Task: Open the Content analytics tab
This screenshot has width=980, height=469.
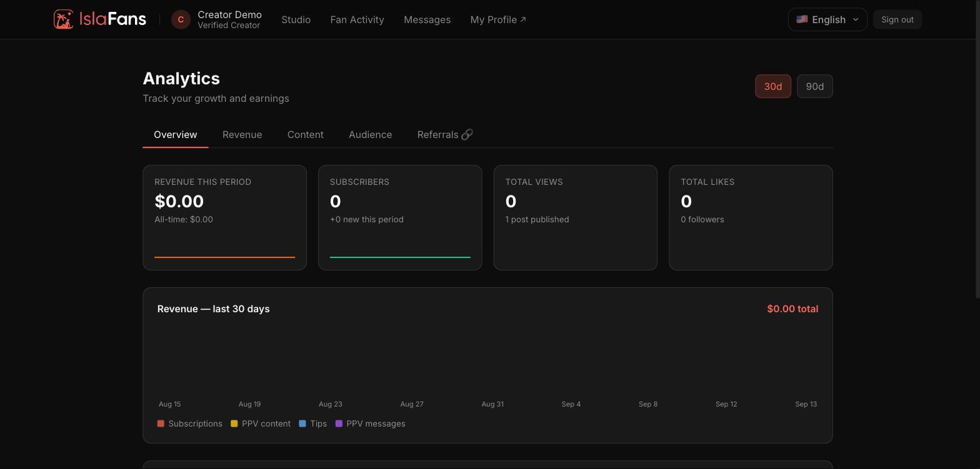Action: point(305,134)
